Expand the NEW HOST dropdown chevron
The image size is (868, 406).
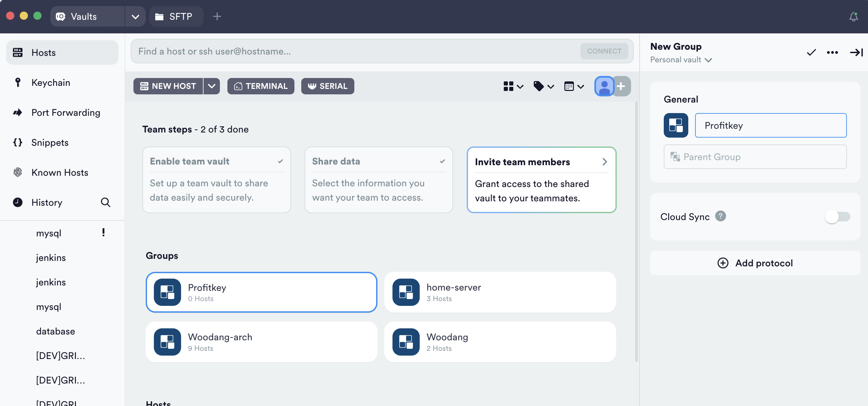[x=211, y=86]
